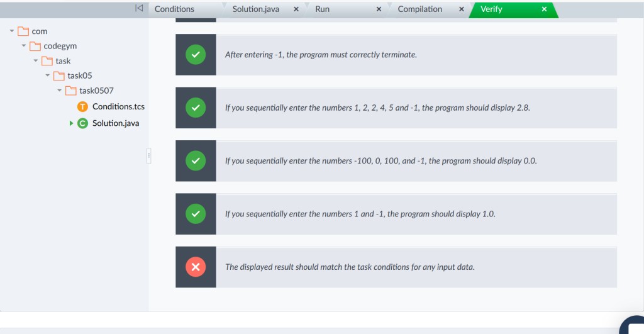Select the task label in the tree
This screenshot has height=334, width=644.
tap(63, 61)
